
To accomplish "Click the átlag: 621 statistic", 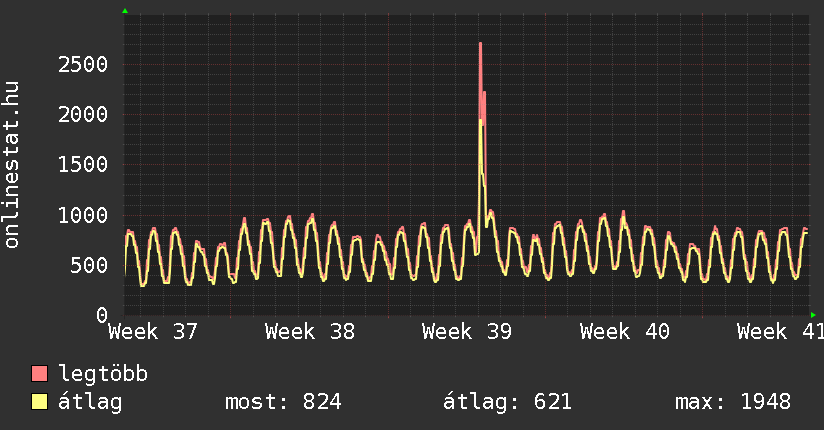I will (x=507, y=402).
